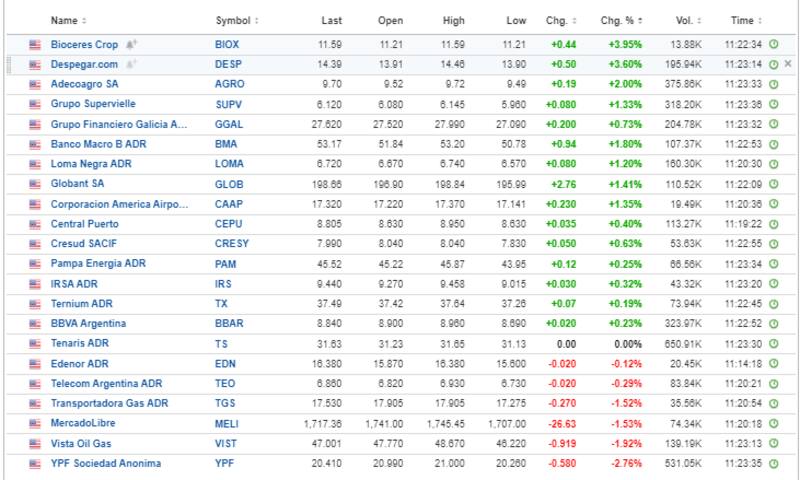Open the Grupo Financiero Galicia link

[x=118, y=125]
